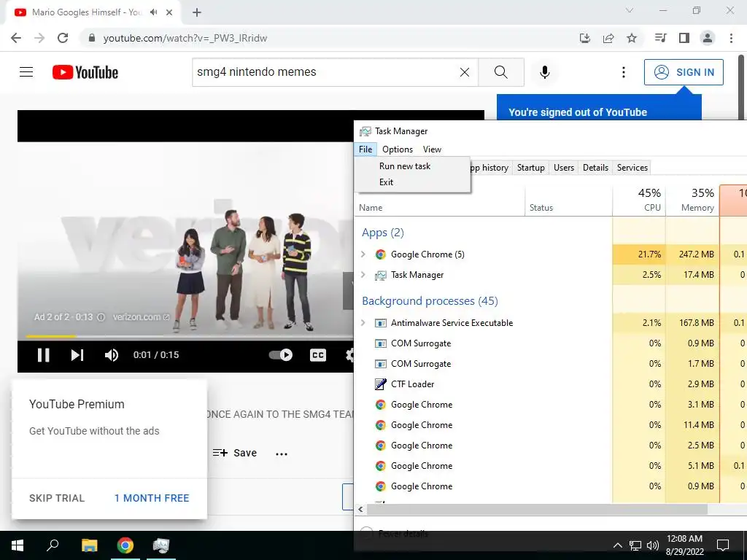This screenshot has height=560, width=747.
Task: Click the Chrome address bar URL
Action: pyautogui.click(x=185, y=38)
